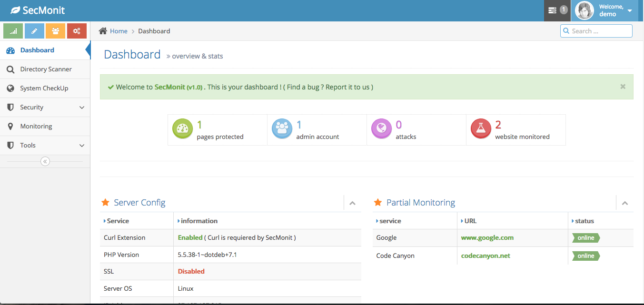The height and width of the screenshot is (305, 644).
Task: Open the codecanyon.net link
Action: click(x=485, y=256)
